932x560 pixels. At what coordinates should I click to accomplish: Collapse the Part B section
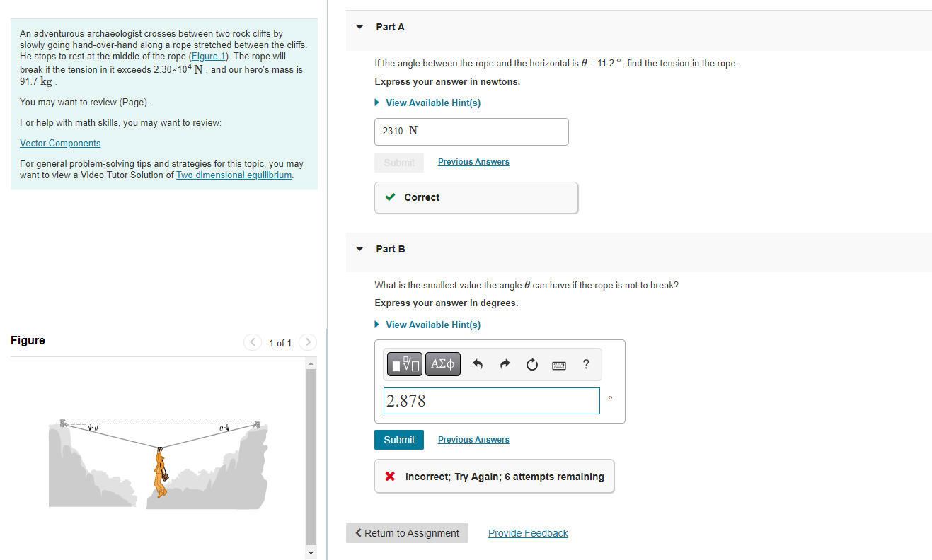coord(359,249)
